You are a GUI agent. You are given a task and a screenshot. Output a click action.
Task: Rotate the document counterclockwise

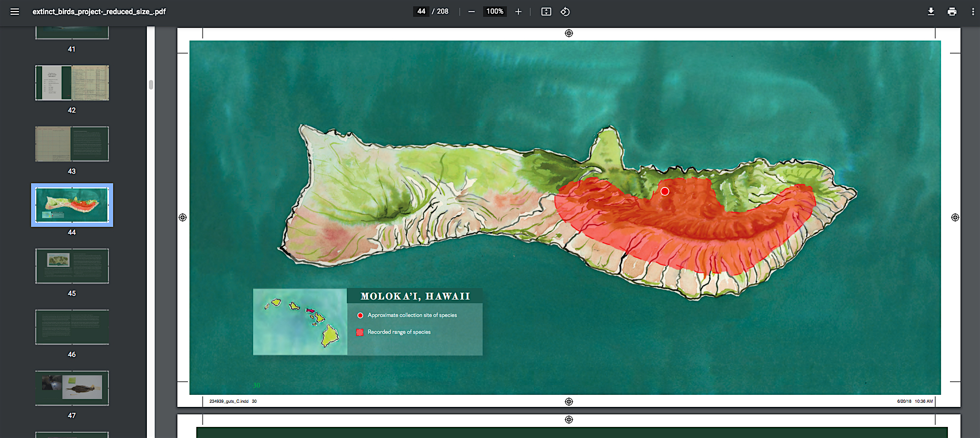tap(565, 12)
